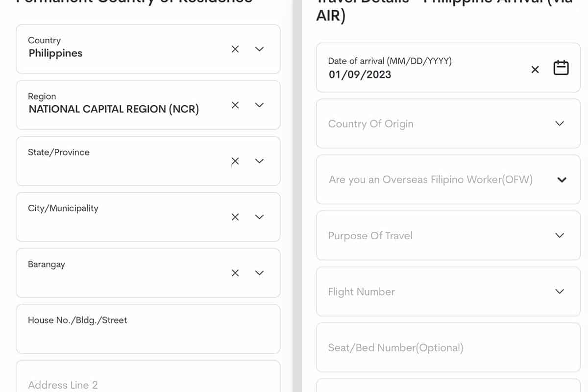The height and width of the screenshot is (392, 588).
Task: Select Overseas Filipino Worker dropdown
Action: coord(562,180)
